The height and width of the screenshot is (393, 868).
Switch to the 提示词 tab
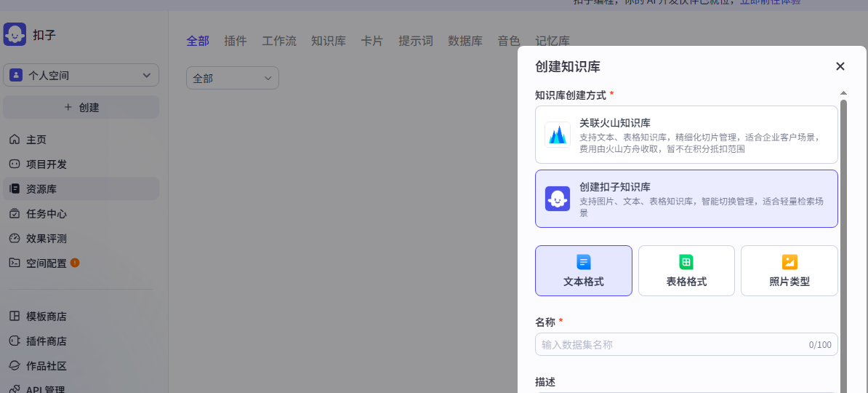(416, 41)
